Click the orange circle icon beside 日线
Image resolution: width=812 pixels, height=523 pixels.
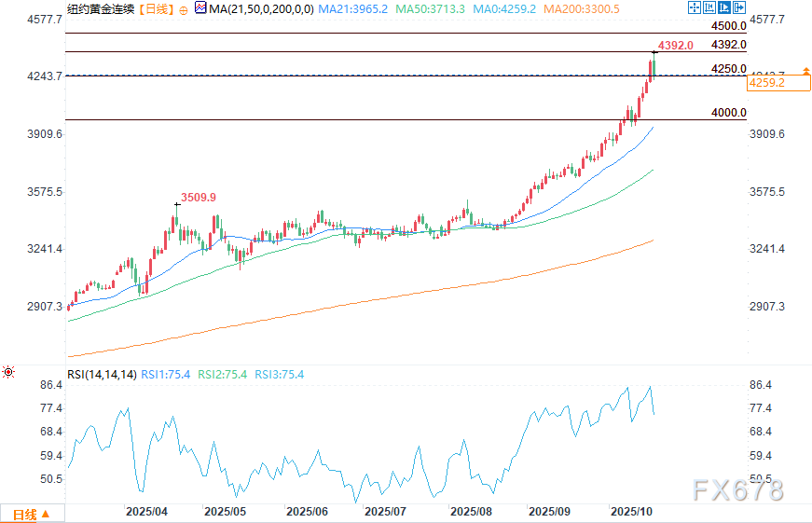182,9
